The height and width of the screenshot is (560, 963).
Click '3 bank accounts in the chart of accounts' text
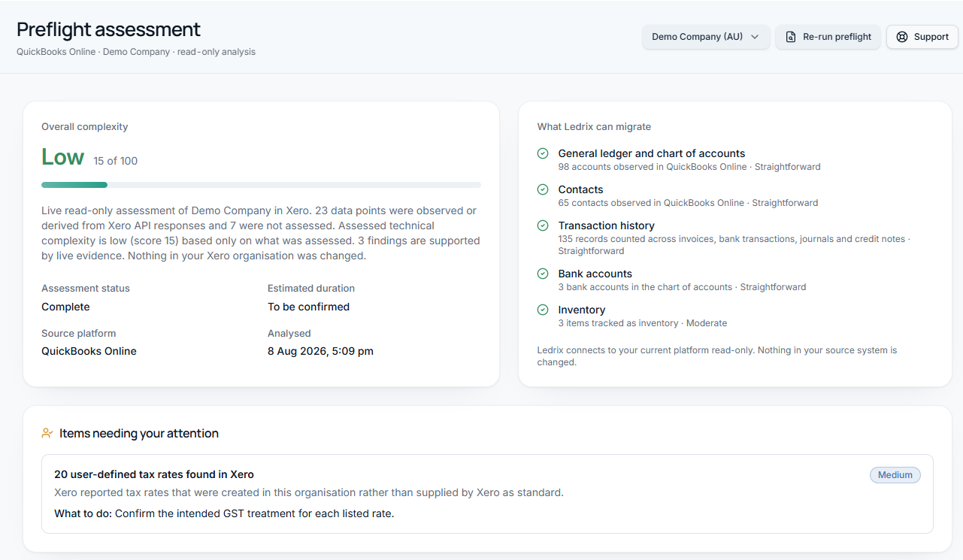tap(645, 287)
